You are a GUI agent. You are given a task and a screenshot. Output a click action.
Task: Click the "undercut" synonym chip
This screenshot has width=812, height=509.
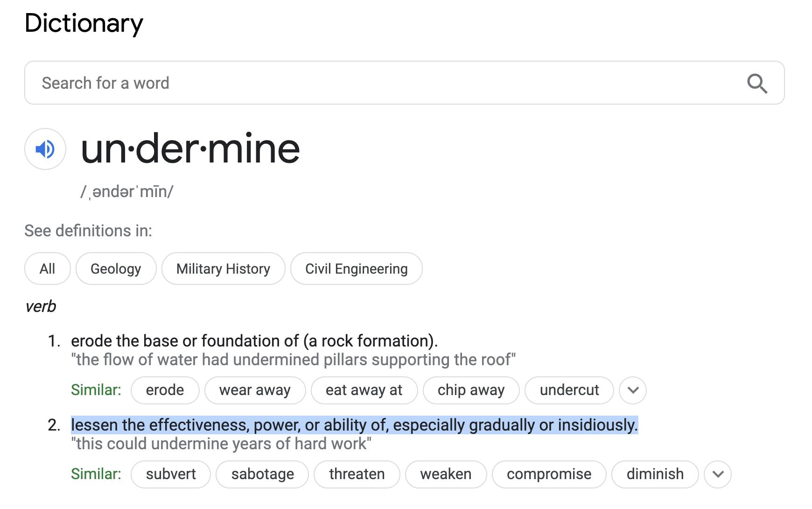pyautogui.click(x=569, y=390)
